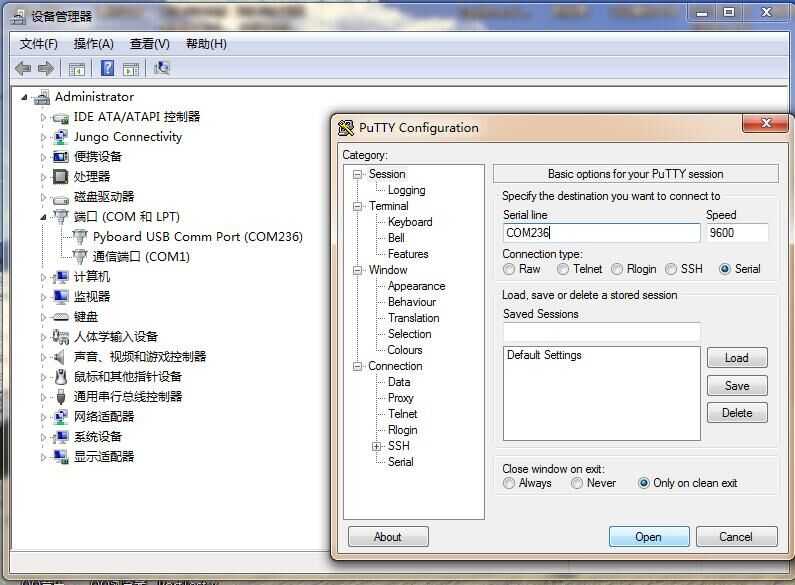Click the 便携设备 category icon

tap(61, 157)
